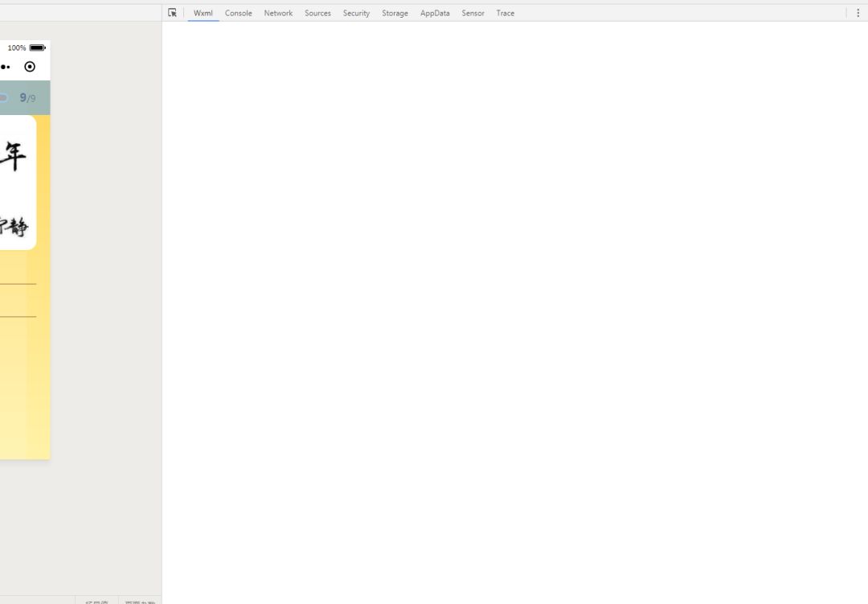
Task: Switch to the Wxml tab
Action: click(203, 14)
